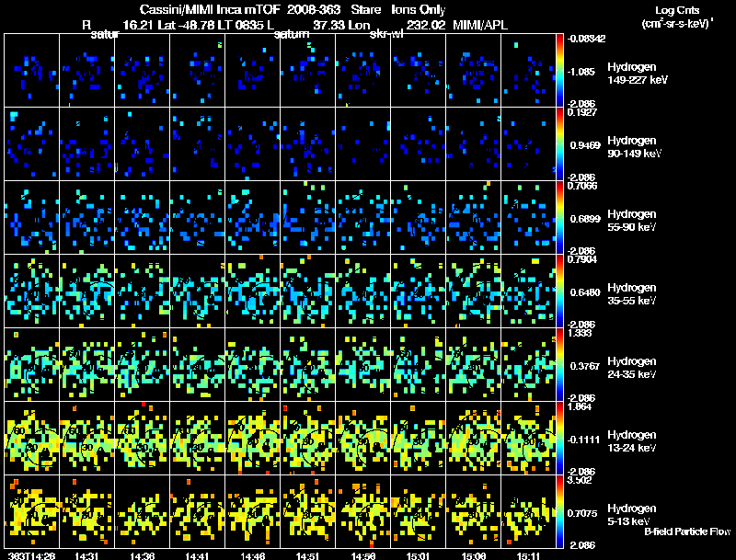The width and height of the screenshot is (736, 560).
Task: Click the time label '14:36'
Action: pos(143,555)
